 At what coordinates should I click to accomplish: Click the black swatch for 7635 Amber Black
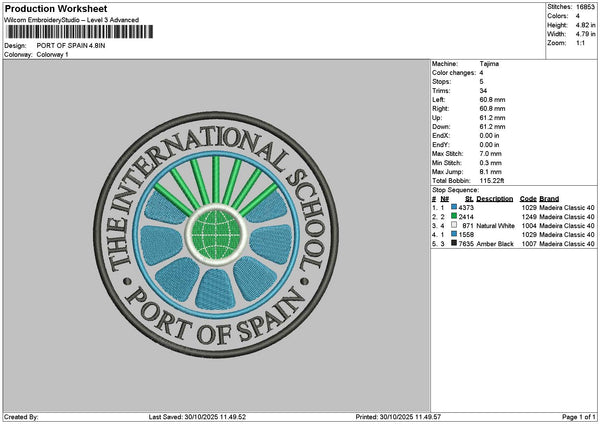(x=454, y=243)
